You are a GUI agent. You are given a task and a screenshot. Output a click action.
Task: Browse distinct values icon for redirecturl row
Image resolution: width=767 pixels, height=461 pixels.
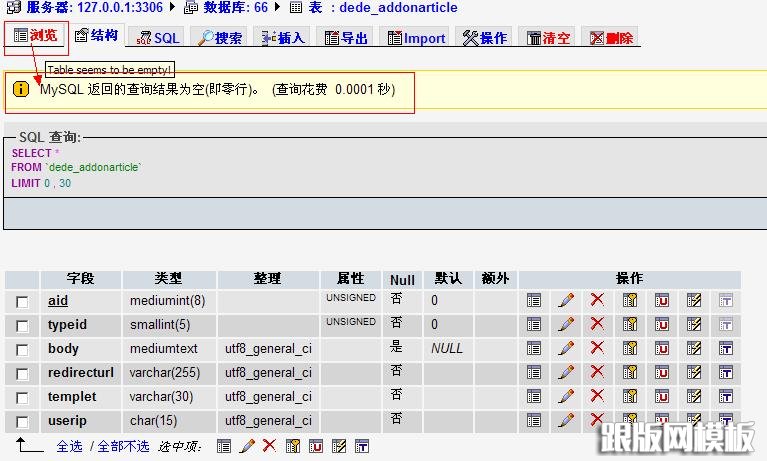[534, 372]
